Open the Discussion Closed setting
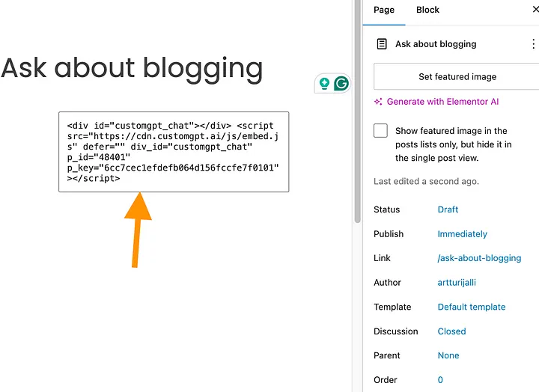Viewport: 539px width, 392px height. tap(451, 331)
